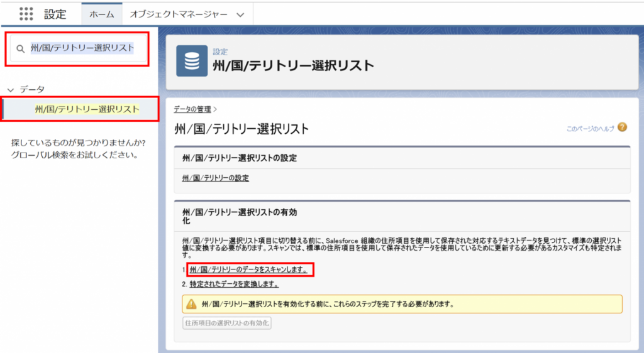Open the 州/国/テリトリーの設定 link
644x353 pixels.
pos(215,178)
